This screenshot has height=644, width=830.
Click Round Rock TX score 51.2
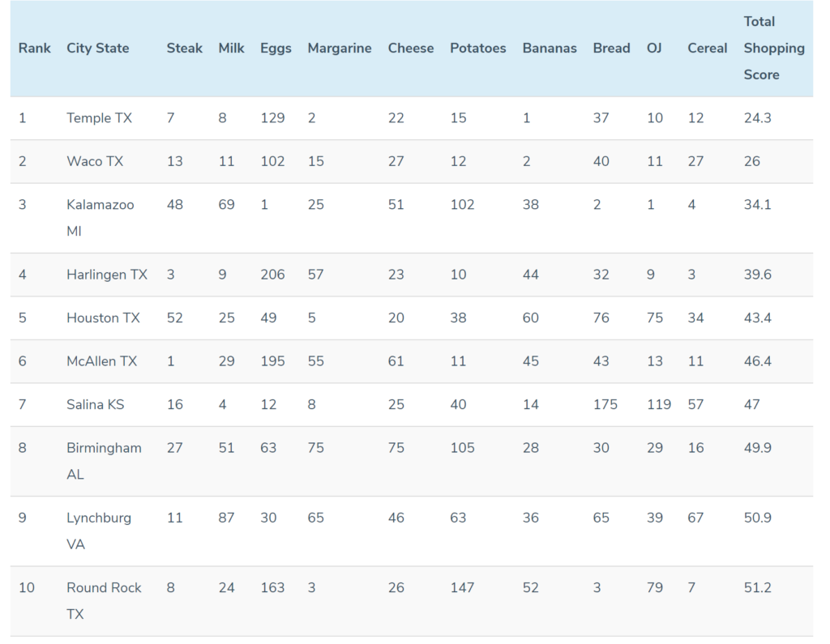pyautogui.click(x=758, y=588)
